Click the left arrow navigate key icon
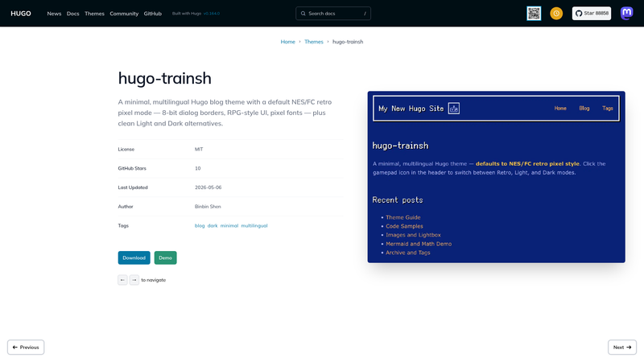The image size is (644, 362). [122, 280]
